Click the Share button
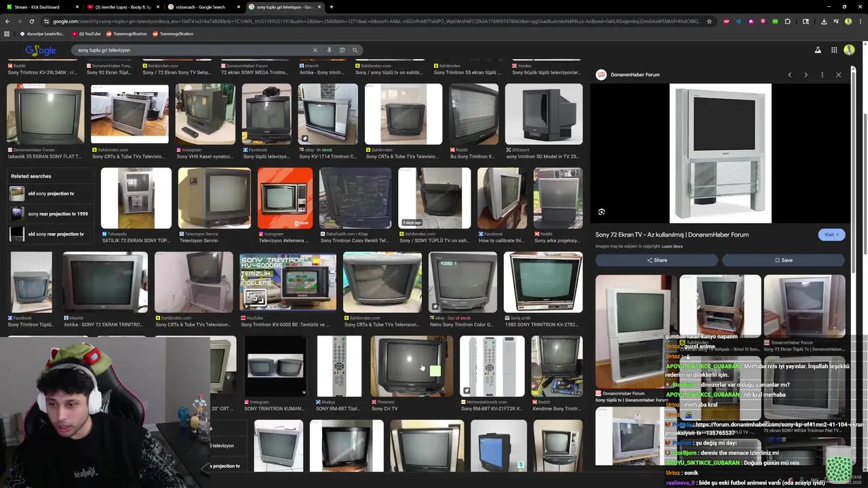Viewport: 868px width, 488px height. (x=656, y=260)
